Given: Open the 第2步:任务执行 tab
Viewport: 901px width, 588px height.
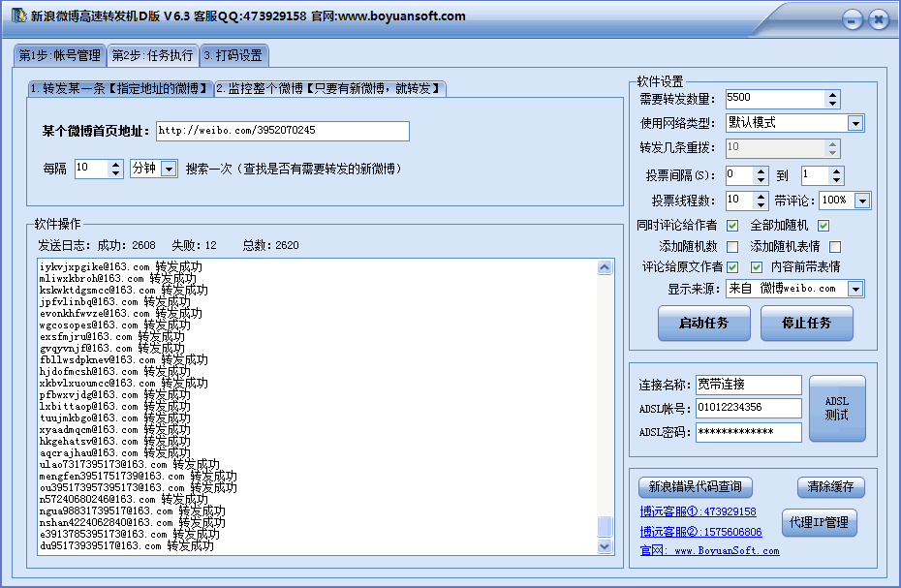Looking at the screenshot, I should [x=153, y=55].
